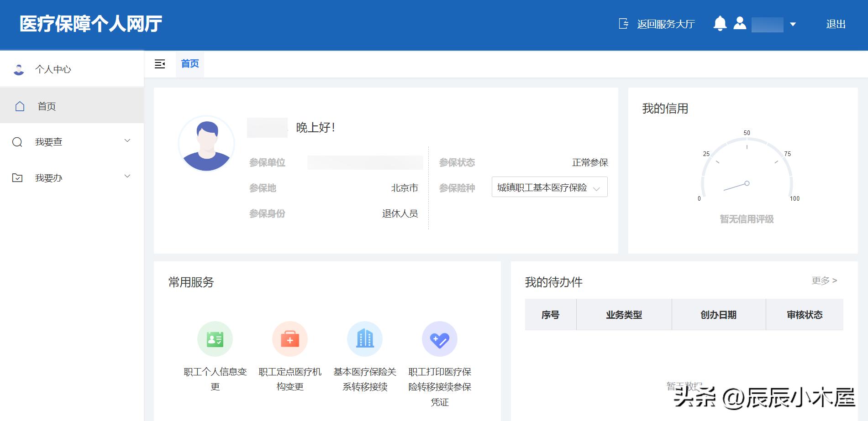Image resolution: width=868 pixels, height=421 pixels.
Task: Open 职工定点医疗机构变更 via the medical kit icon
Action: coord(290,338)
